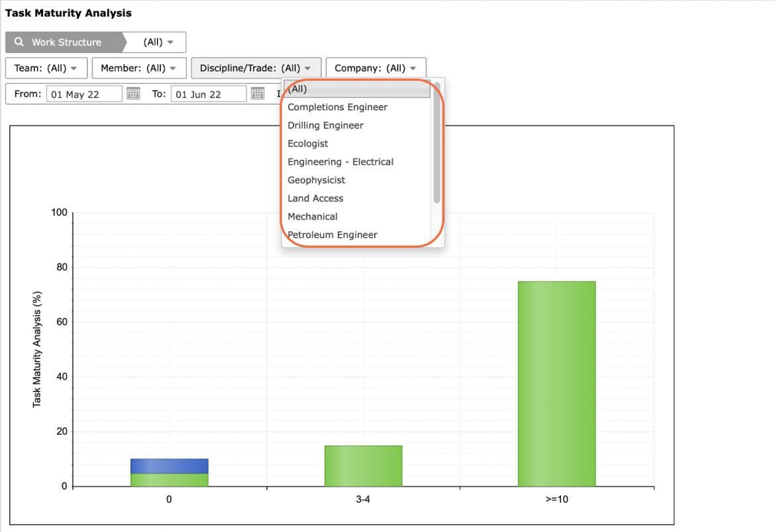The width and height of the screenshot is (775, 532).
Task: Click the blue segment of bar 0
Action: 170,466
